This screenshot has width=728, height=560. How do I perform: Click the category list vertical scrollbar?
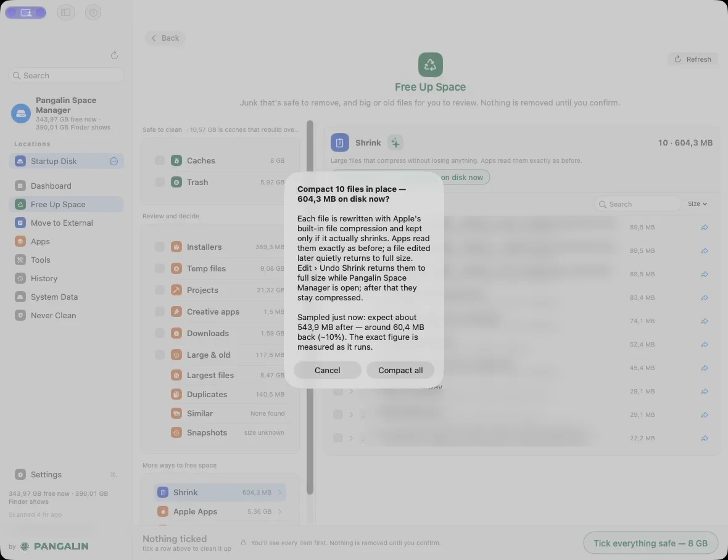coord(310,307)
